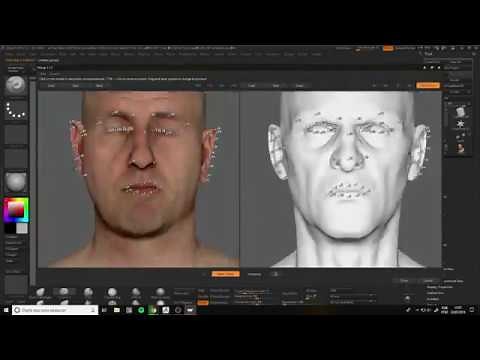The image size is (480, 360).
Task: Select the light gray main color swatch
Action: coord(22,228)
